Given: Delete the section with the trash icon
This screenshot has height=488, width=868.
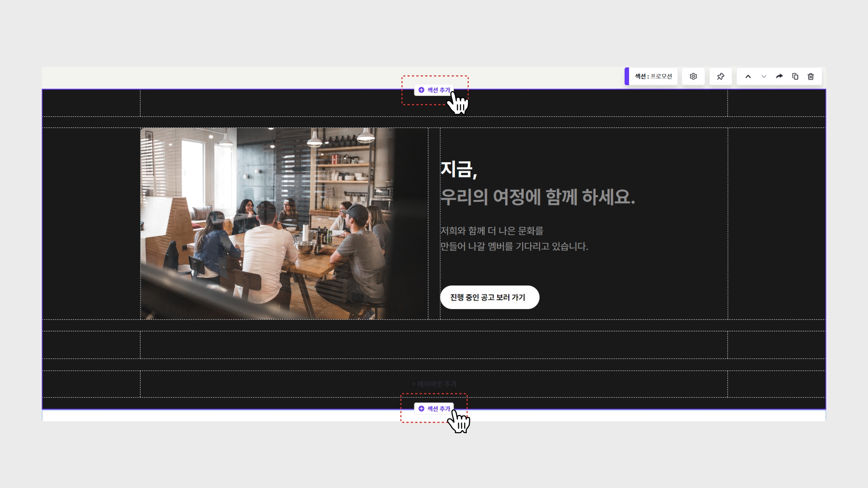Looking at the screenshot, I should click(x=811, y=76).
